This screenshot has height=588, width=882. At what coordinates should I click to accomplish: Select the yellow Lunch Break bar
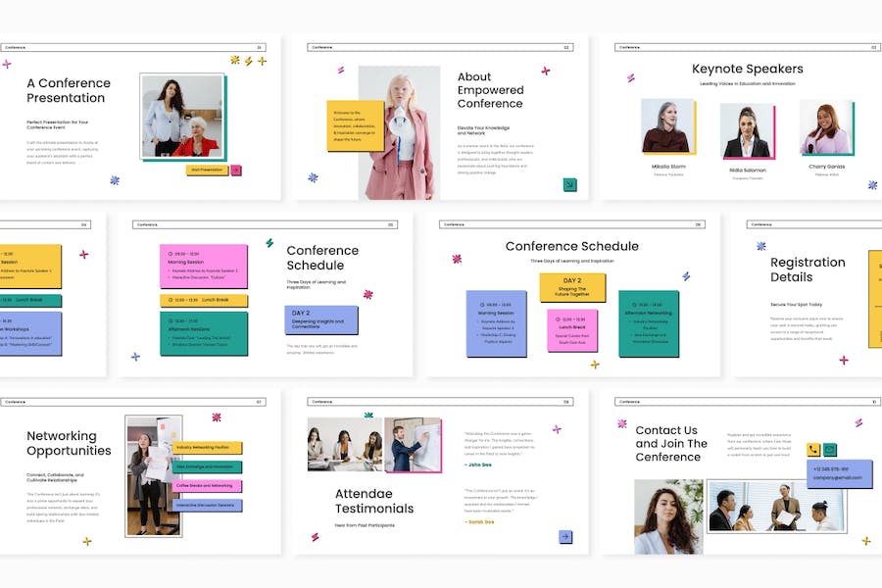(x=203, y=300)
